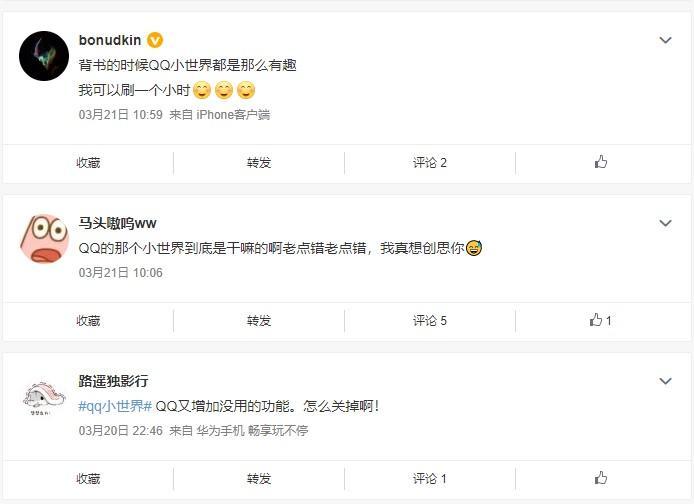Viewport: 694px width, 504px height.
Task: Click bonudkin's verified badge icon
Action: click(x=155, y=40)
